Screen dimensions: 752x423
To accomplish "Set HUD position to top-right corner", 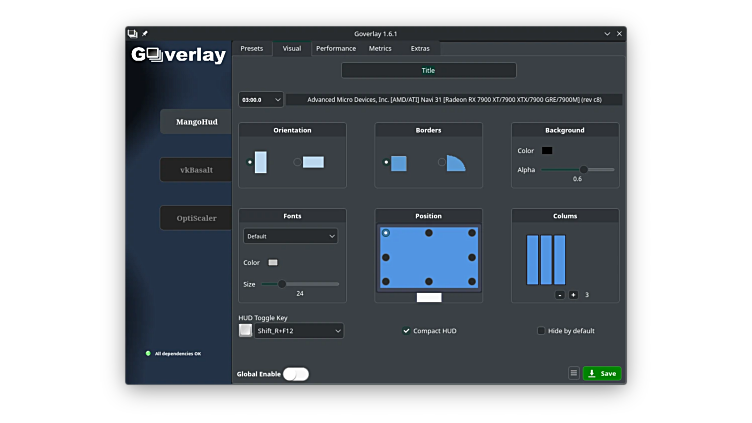I will 472,233.
